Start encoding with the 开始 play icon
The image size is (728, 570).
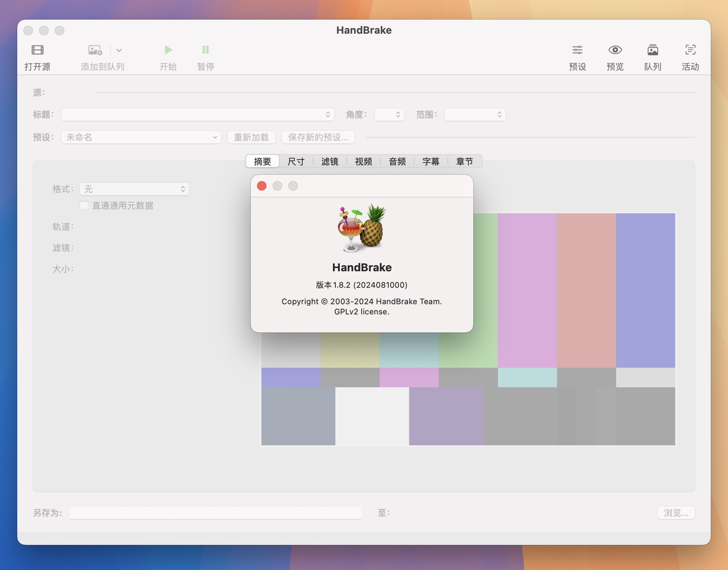tap(168, 50)
